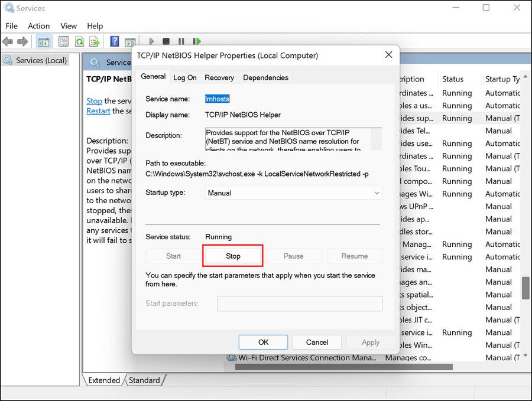Click the forward navigation arrow

coord(22,41)
